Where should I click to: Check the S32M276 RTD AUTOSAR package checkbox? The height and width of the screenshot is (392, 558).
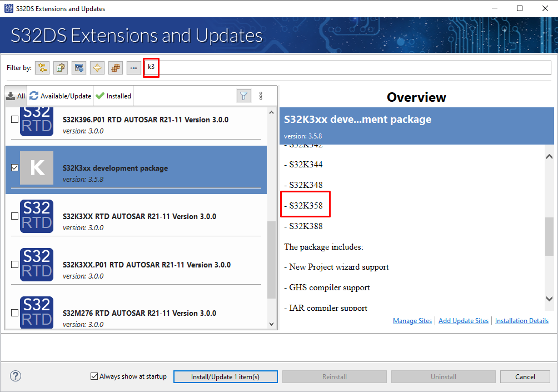[x=14, y=313]
